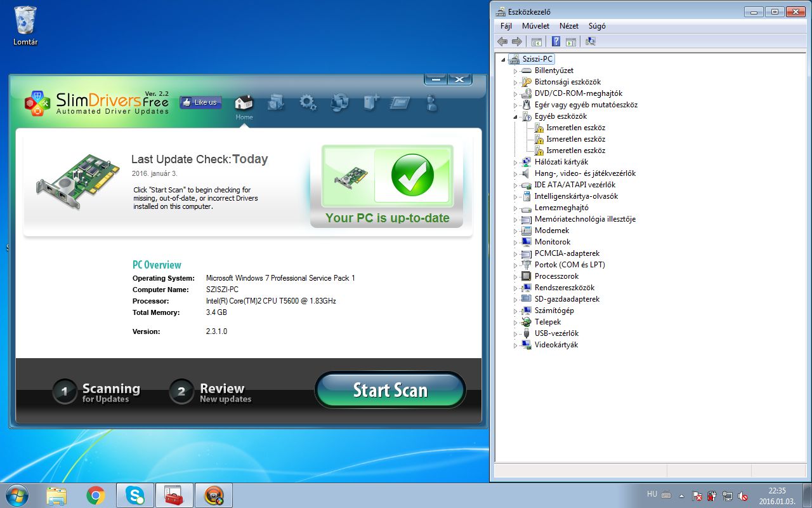Viewport: 812px width, 508px height.
Task: Click the Facebook Like us button
Action: coord(200,102)
